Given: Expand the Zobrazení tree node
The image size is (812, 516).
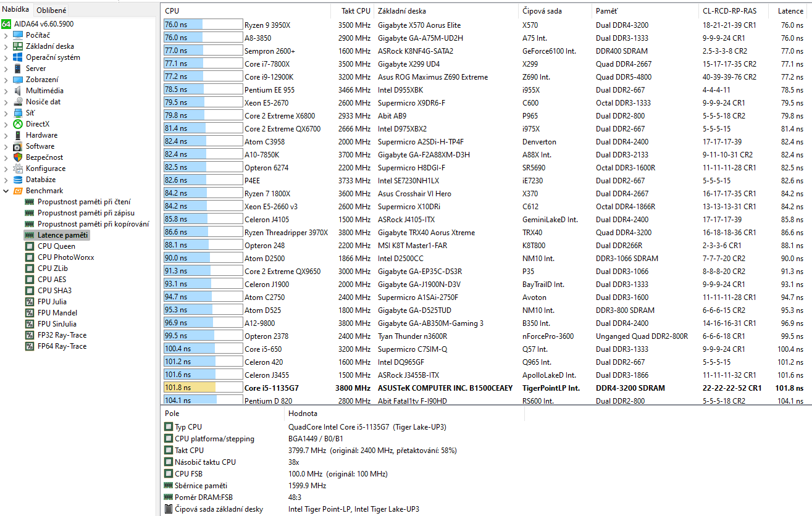Looking at the screenshot, I should (6, 80).
